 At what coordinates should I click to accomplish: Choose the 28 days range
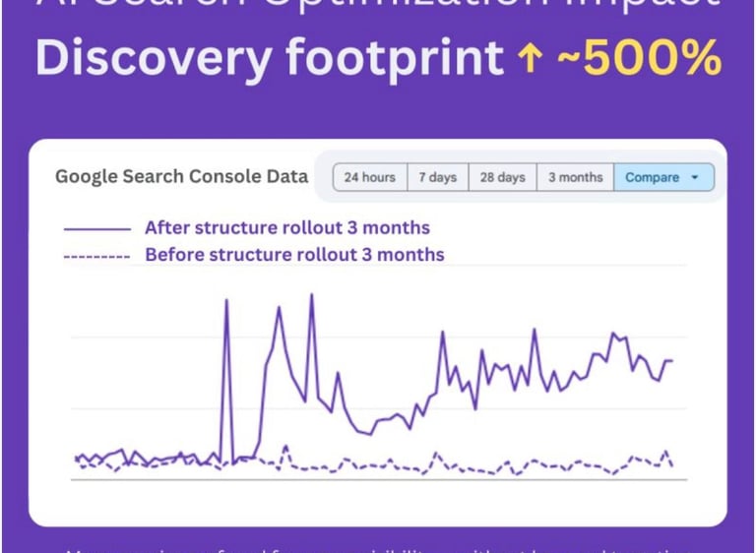502,177
